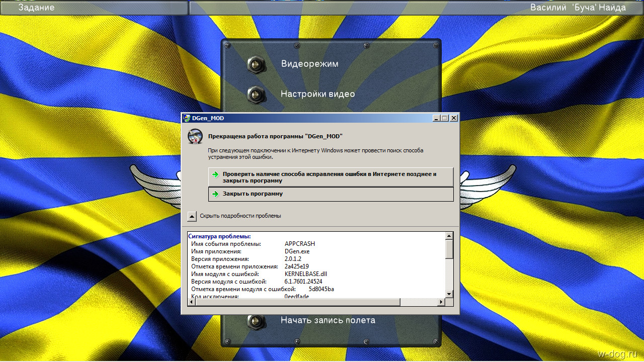Click the pilot name Василий 'Буча' Найда
This screenshot has height=362, width=644.
click(x=578, y=8)
